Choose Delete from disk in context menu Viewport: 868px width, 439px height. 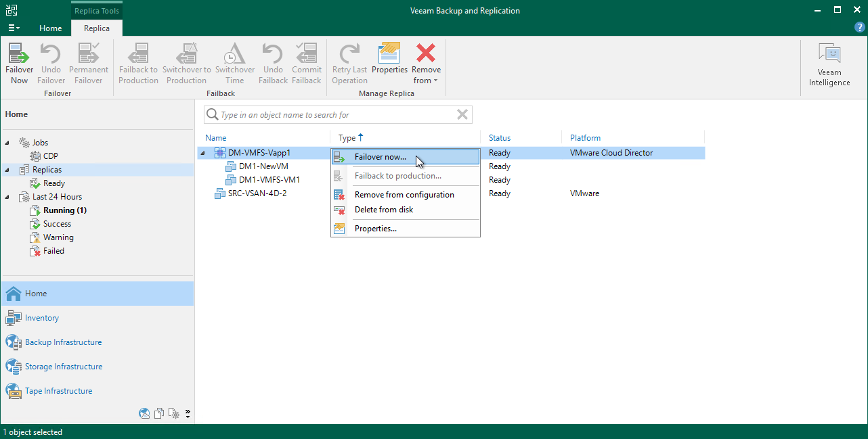383,210
